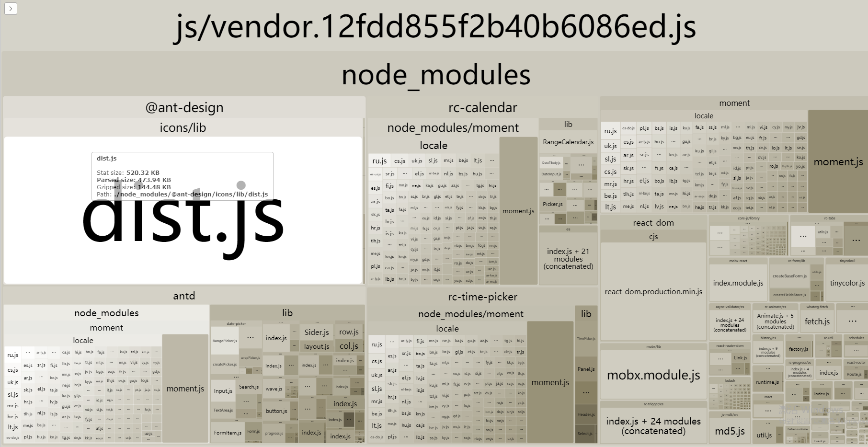Select moment.js block inside antd
This screenshot has width=868, height=447.
[x=185, y=389]
